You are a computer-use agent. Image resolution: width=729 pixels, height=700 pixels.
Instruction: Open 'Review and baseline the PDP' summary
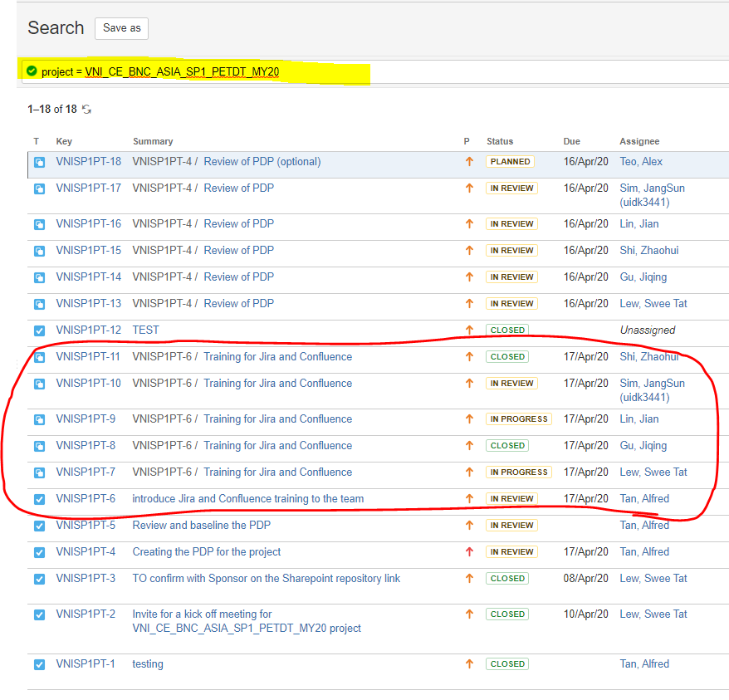(x=201, y=525)
